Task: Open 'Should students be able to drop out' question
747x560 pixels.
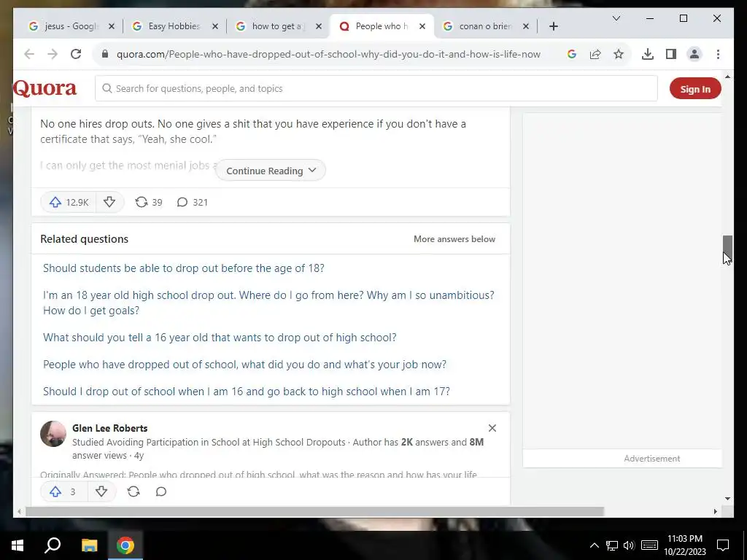Action: click(x=183, y=268)
